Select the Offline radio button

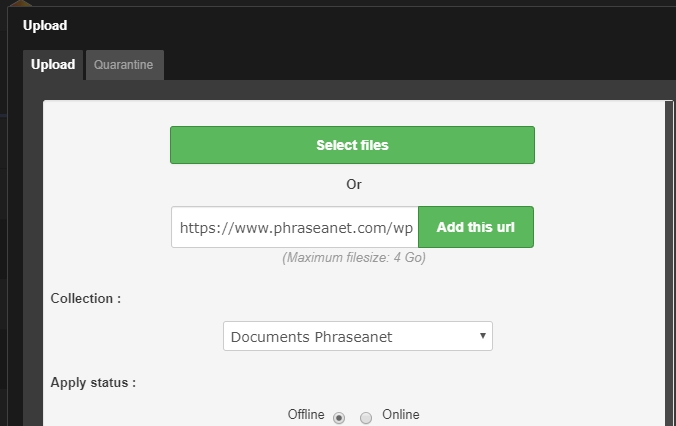(x=339, y=418)
